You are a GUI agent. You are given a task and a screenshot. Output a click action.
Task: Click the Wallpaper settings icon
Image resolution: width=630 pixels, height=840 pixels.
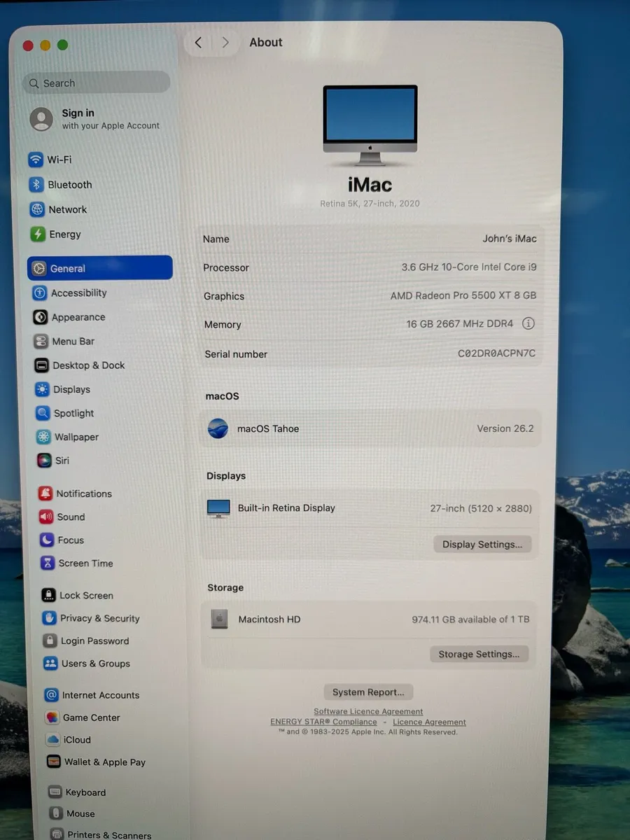tap(41, 437)
